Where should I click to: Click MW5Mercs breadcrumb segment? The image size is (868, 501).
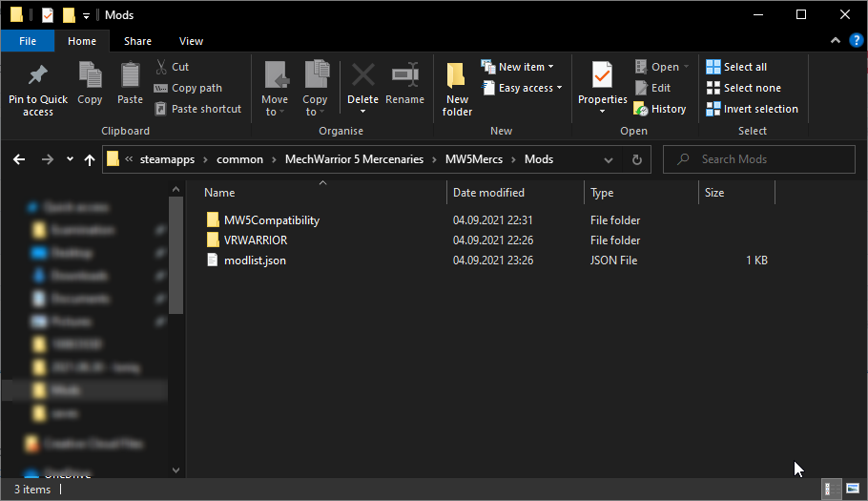pyautogui.click(x=474, y=159)
